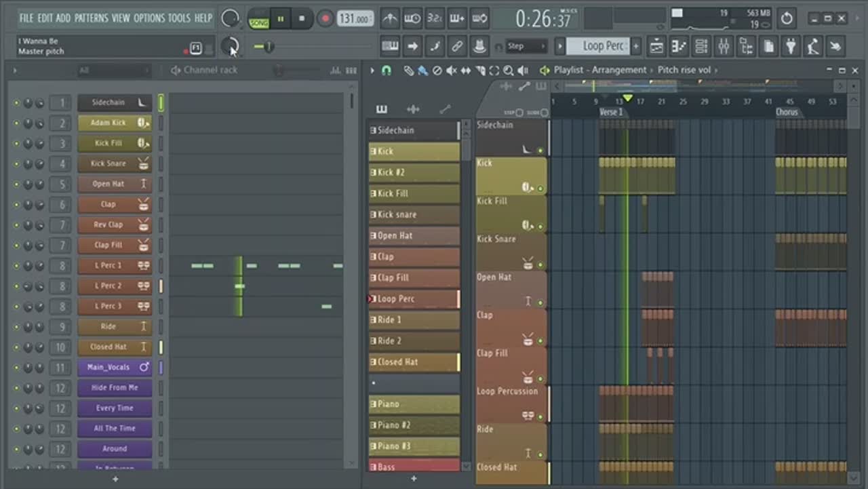Enable the playlist magnet snap icon
This screenshot has height=489, width=868.
pos(387,71)
